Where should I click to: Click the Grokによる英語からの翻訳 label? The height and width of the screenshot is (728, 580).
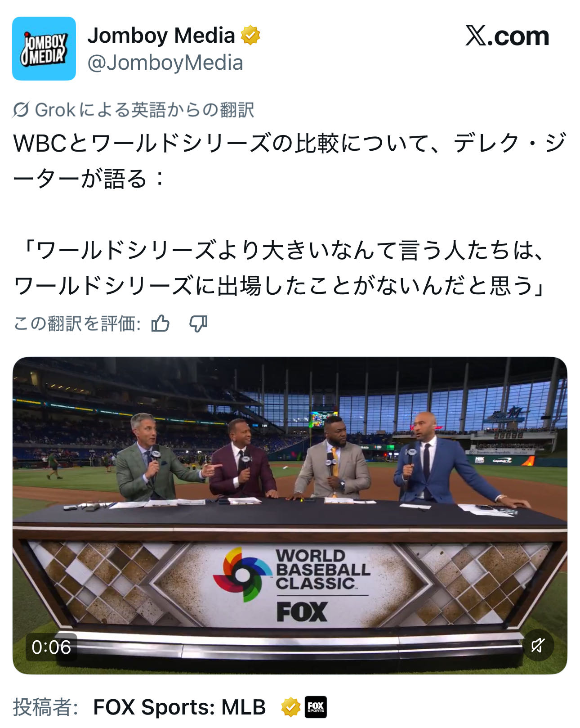144,110
